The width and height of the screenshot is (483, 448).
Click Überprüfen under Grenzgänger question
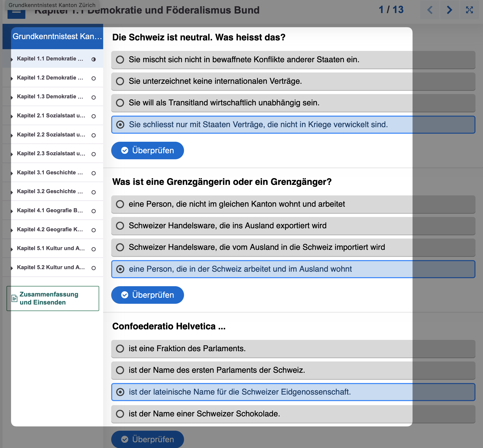(147, 295)
